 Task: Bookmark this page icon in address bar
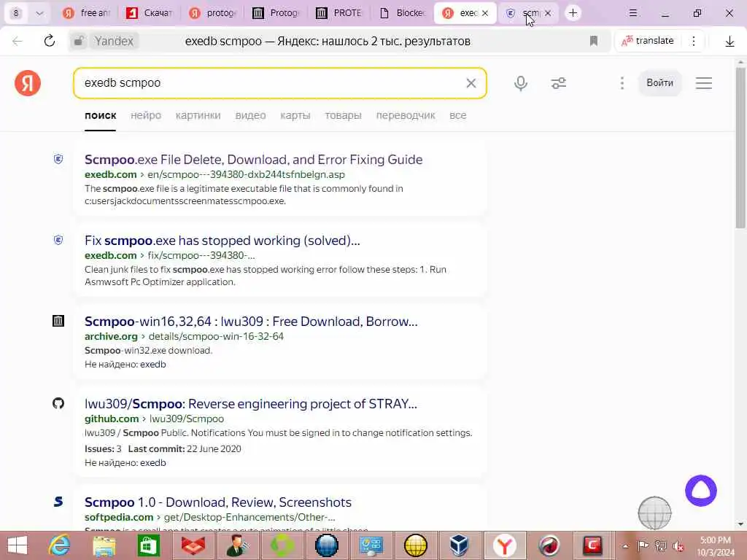[x=594, y=41]
